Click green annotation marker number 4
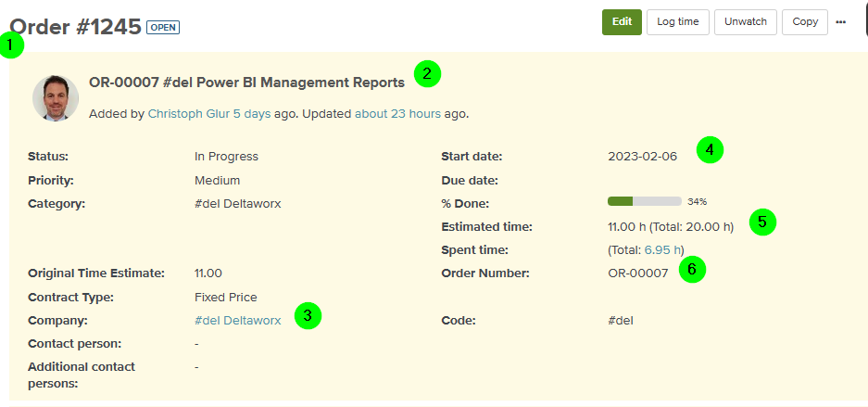Screen dimensions: 868x407 711,149
